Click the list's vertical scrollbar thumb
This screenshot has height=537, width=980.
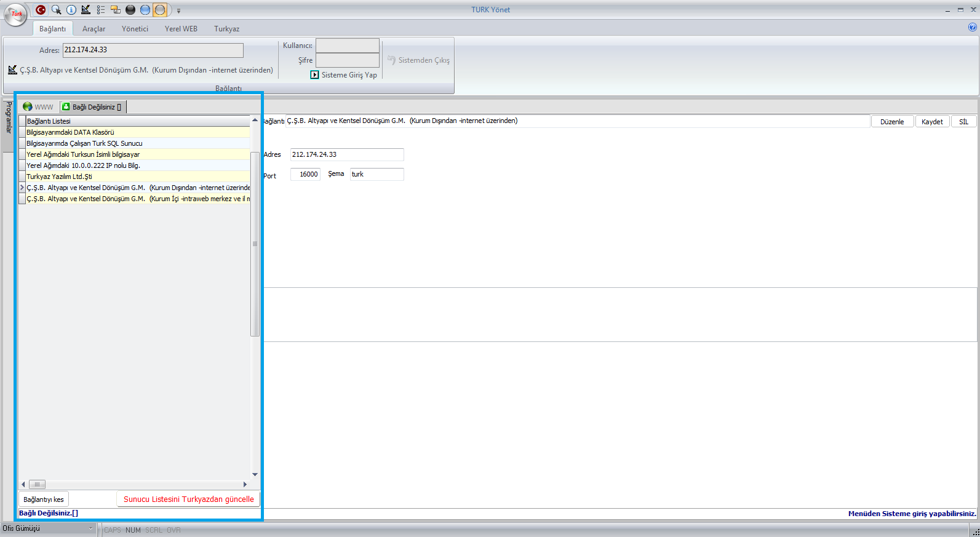coord(255,244)
